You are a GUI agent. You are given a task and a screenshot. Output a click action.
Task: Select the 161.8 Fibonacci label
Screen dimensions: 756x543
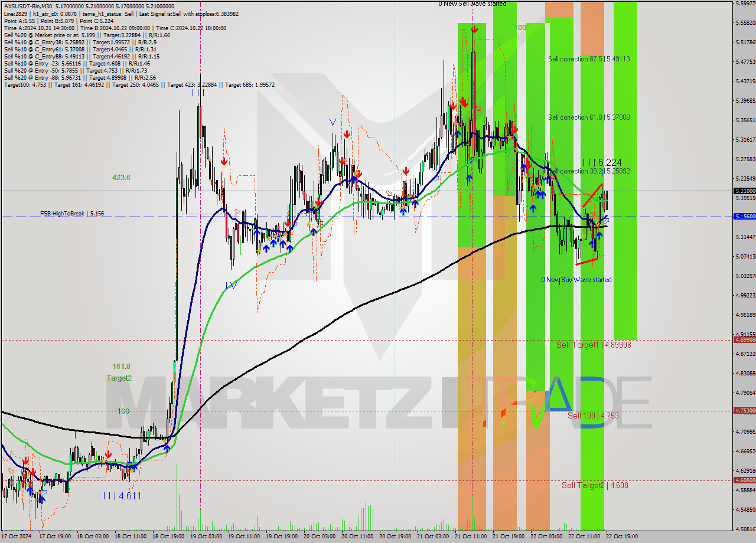[122, 367]
